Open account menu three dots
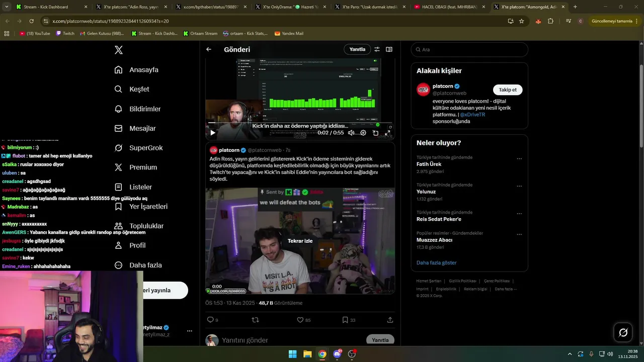This screenshot has height=362, width=644. pos(189,331)
